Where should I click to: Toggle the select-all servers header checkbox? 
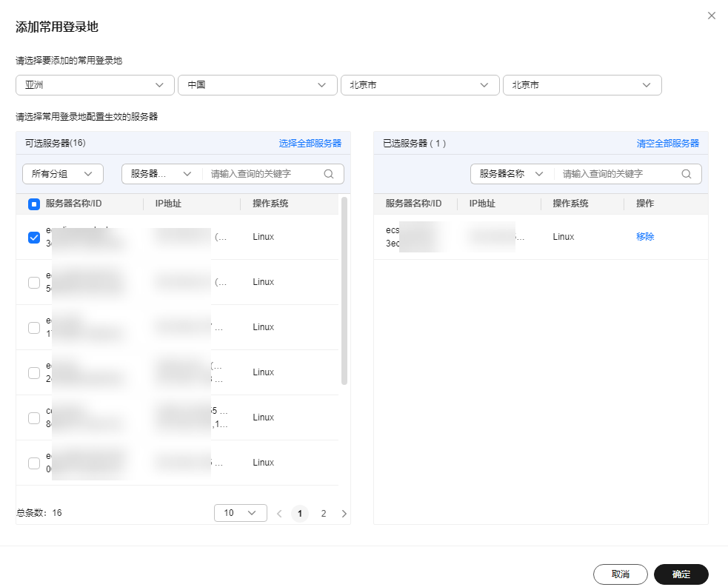point(34,204)
